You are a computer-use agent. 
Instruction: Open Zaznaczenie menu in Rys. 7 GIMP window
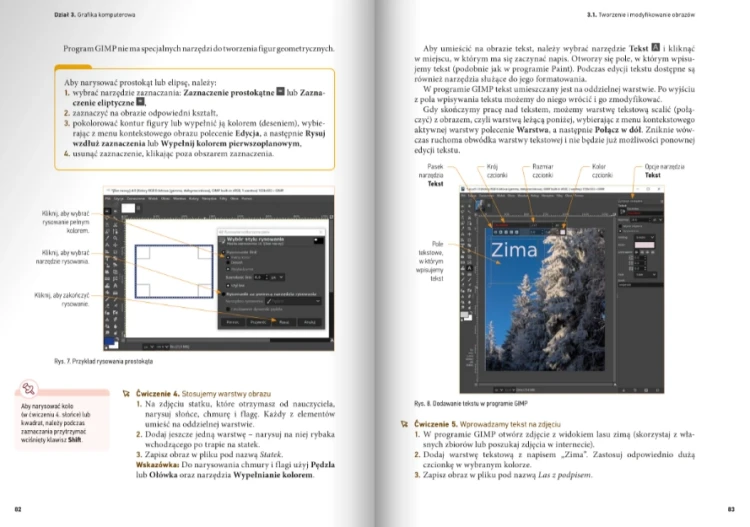136,198
